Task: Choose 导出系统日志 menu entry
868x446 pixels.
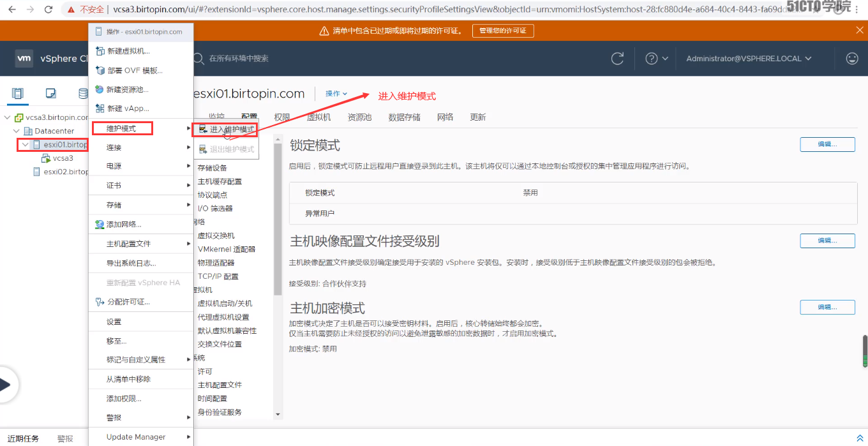Action: (x=140, y=263)
